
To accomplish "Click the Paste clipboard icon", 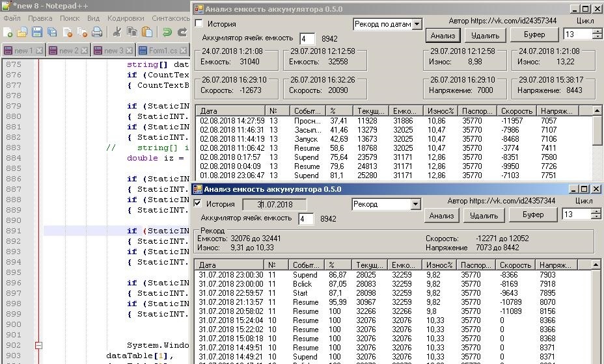I will pos(147,32).
